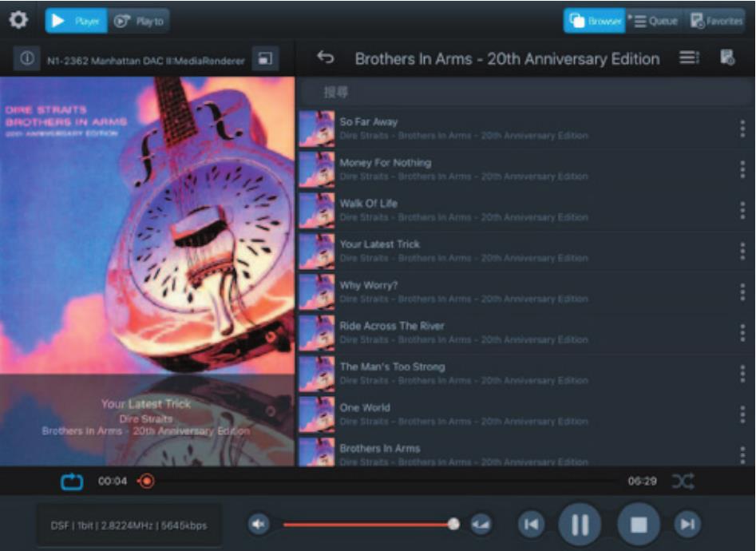Open the Favorites tab
The width and height of the screenshot is (756, 551).
[x=716, y=21]
